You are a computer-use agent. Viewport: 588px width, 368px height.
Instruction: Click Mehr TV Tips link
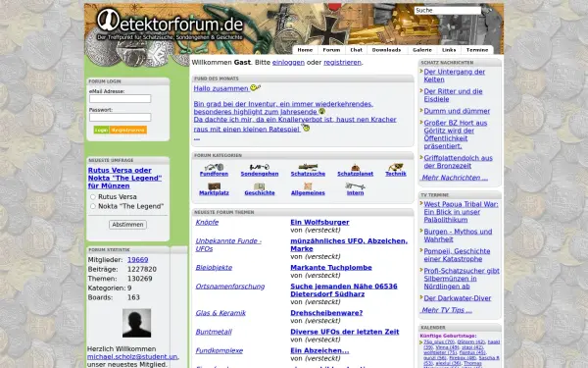446,310
